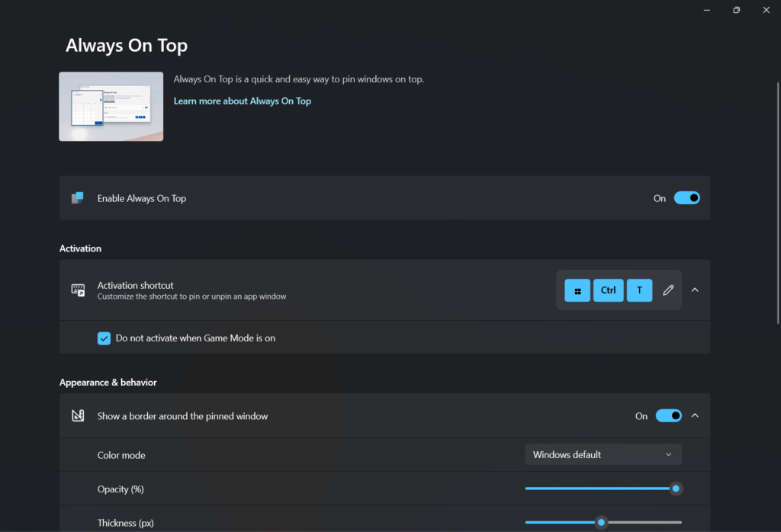Close the settings window
This screenshot has height=532, width=781.
[766, 10]
